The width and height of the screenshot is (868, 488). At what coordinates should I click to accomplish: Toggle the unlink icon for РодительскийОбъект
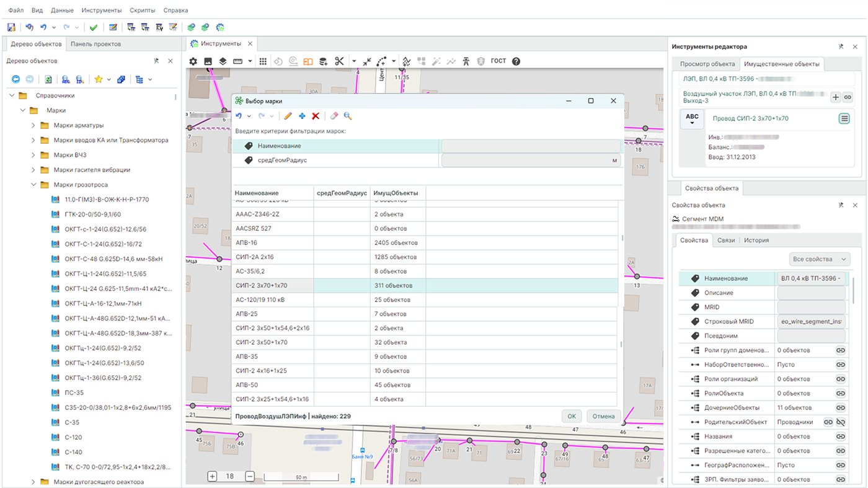click(841, 422)
